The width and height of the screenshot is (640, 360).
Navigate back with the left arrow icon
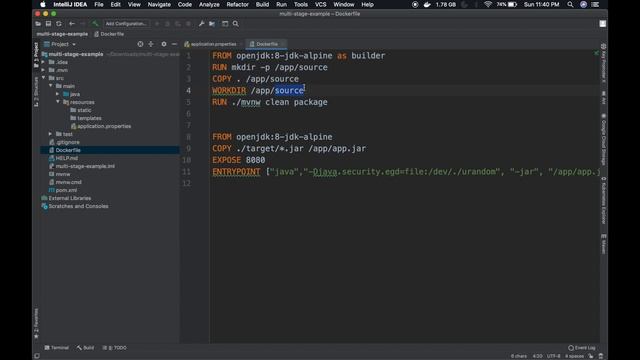pos(72,24)
